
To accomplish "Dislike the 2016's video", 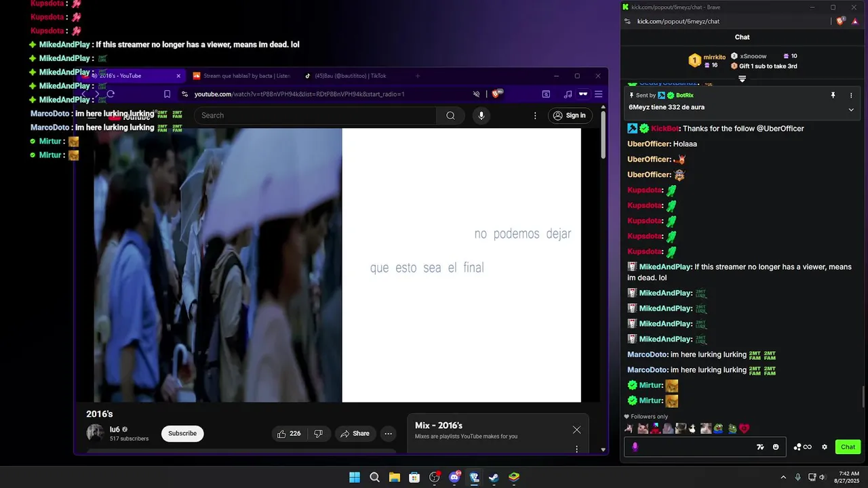I will click(318, 434).
